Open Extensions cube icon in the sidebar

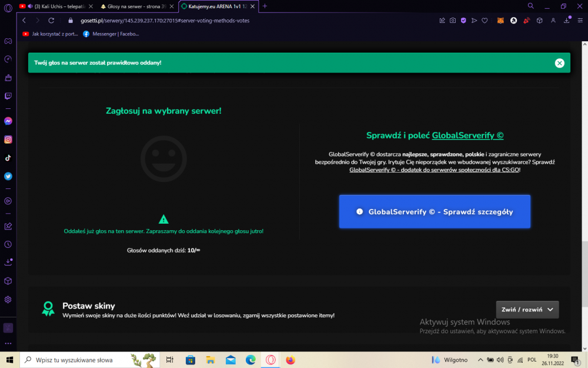click(x=8, y=281)
